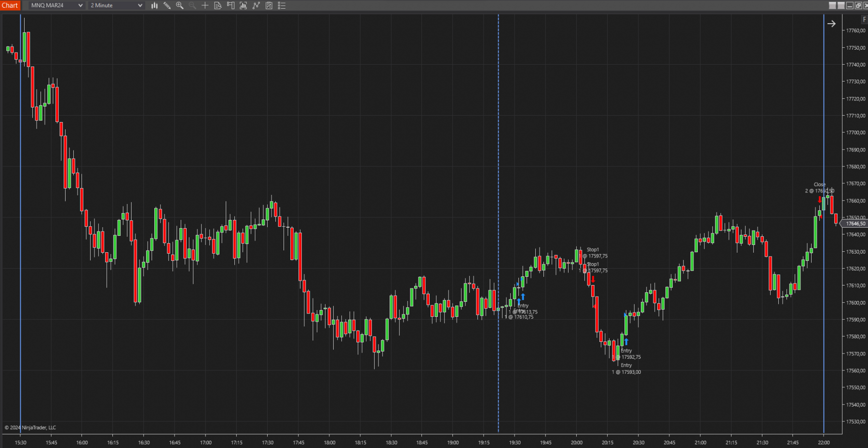Restore down the chart window
The height and width of the screenshot is (448, 868).
858,5
